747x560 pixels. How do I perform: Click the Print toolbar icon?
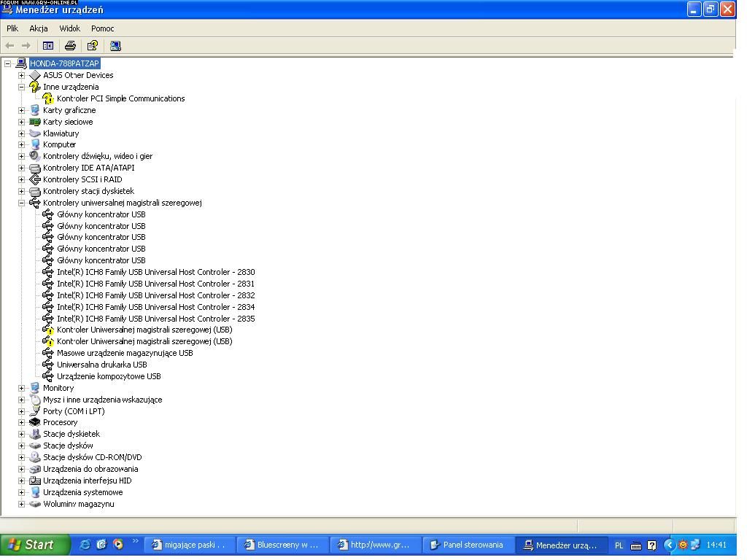point(70,46)
